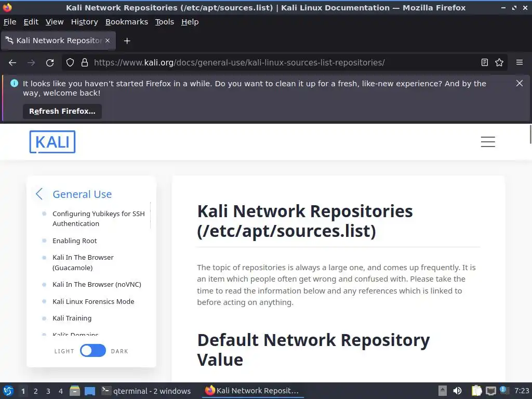Click the Refresh Firefox… button

[62, 111]
